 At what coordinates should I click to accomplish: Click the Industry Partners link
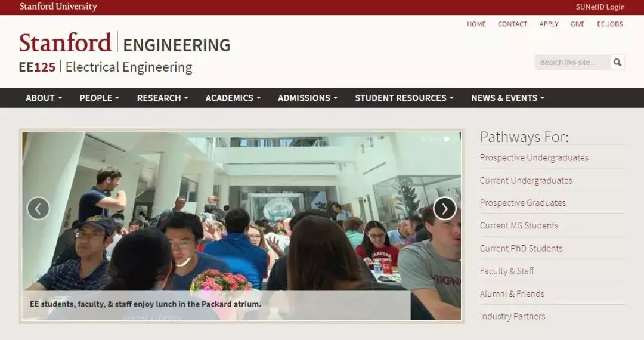click(x=513, y=316)
